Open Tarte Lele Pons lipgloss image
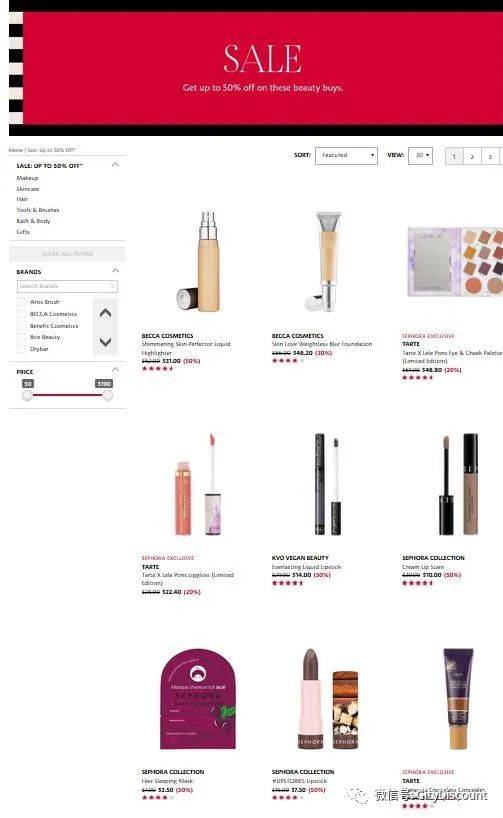This screenshot has height=818, width=503. tap(200, 484)
